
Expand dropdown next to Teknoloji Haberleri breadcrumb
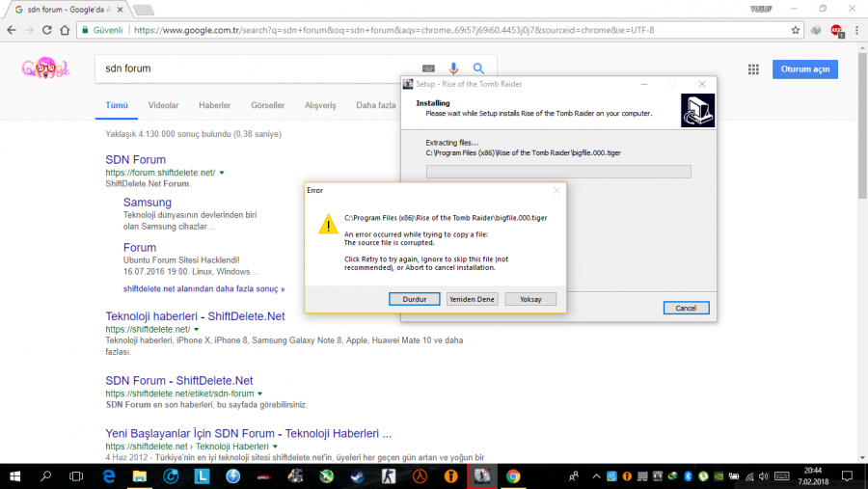(275, 447)
